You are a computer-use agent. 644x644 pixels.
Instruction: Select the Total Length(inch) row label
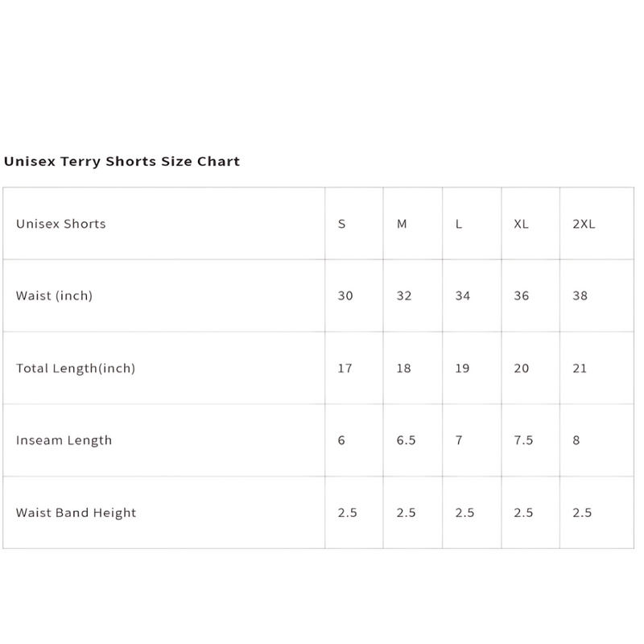pos(76,368)
